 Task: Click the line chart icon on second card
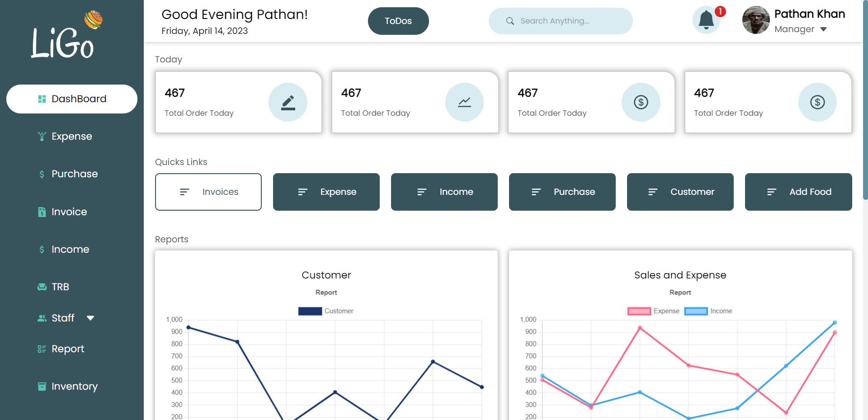(x=464, y=102)
